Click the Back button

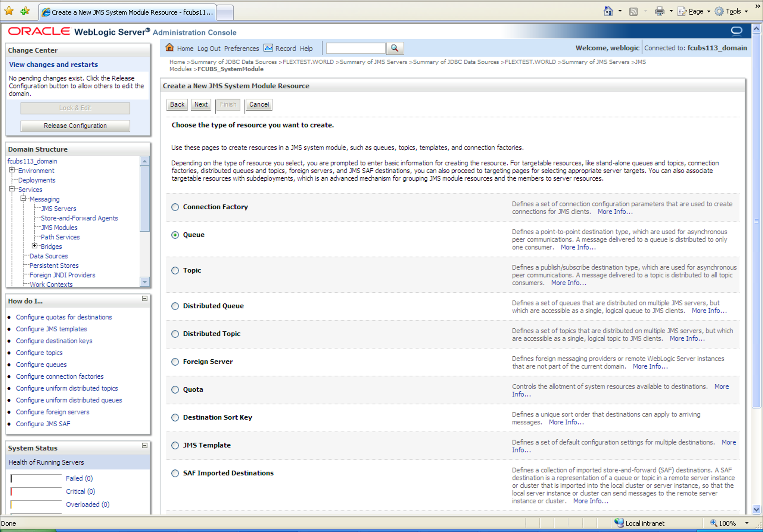point(177,105)
